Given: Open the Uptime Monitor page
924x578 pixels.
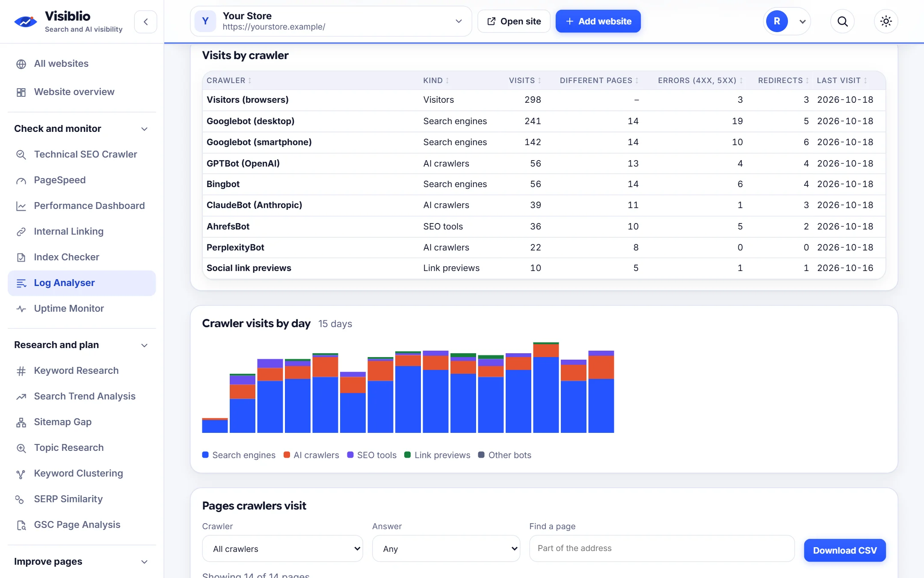Looking at the screenshot, I should click(82, 309).
